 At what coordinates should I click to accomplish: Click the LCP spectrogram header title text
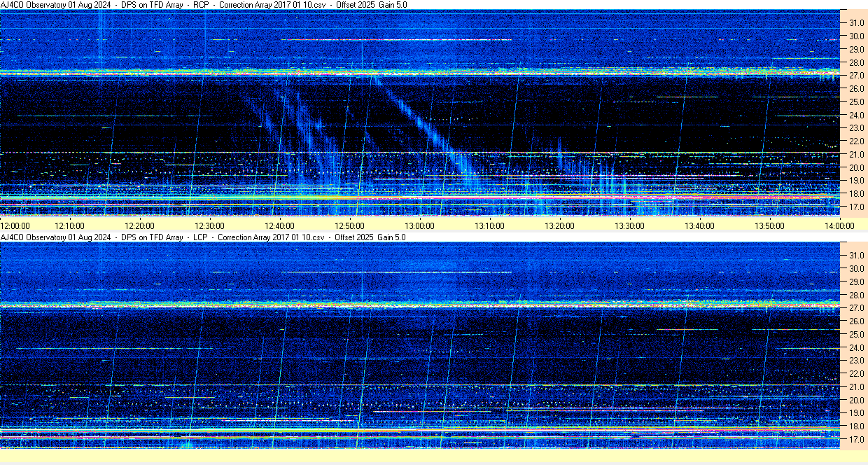[203, 237]
